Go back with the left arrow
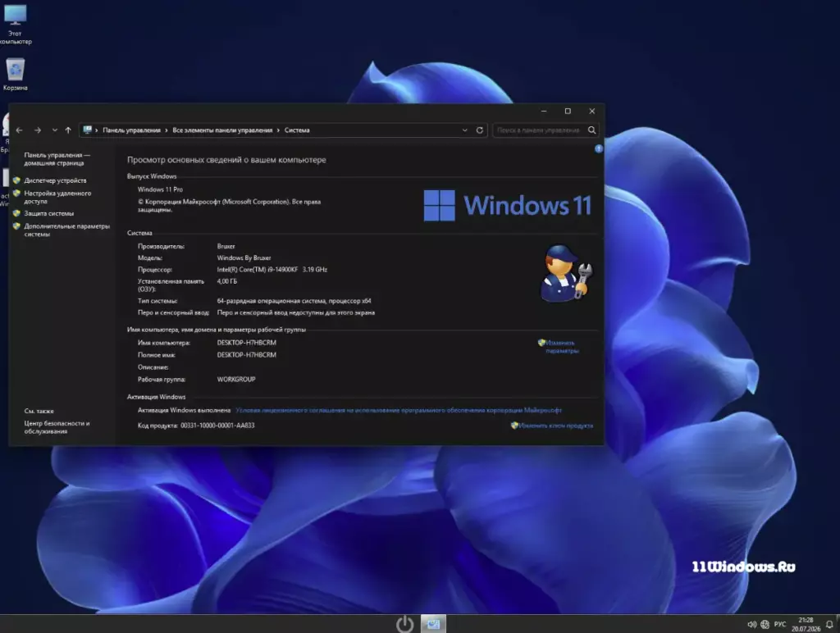This screenshot has height=633, width=840. (20, 130)
